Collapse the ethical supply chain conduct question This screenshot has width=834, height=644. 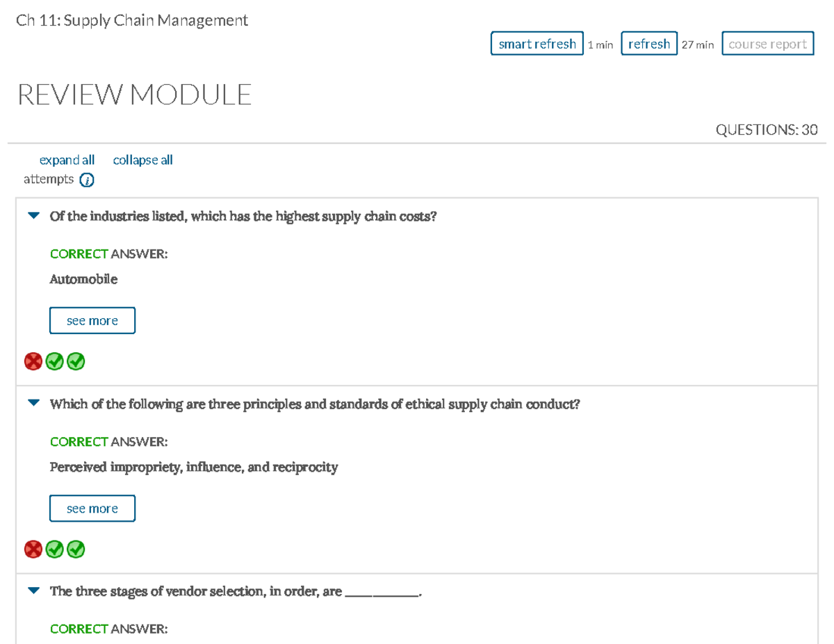33,403
